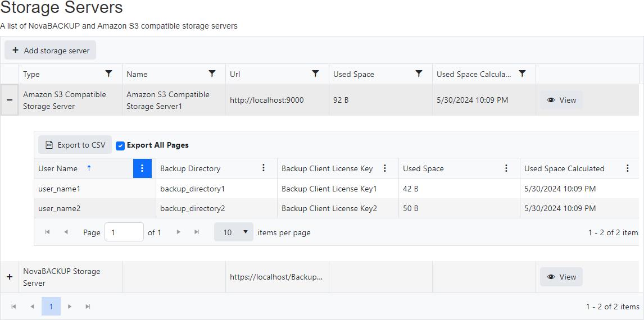Open Backup Directory column menu
Image resolution: width=644 pixels, height=320 pixels.
pyautogui.click(x=264, y=168)
